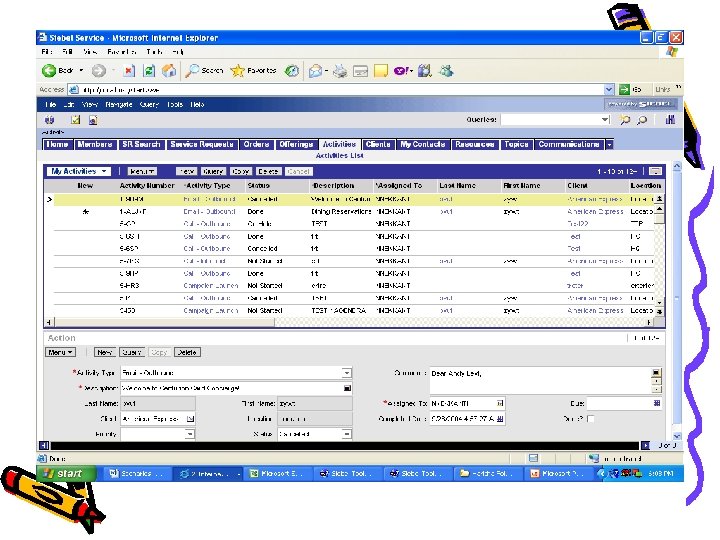Viewport: 720px width, 540px height.
Task: Sort by the Activity Number column header
Action: pyautogui.click(x=147, y=186)
